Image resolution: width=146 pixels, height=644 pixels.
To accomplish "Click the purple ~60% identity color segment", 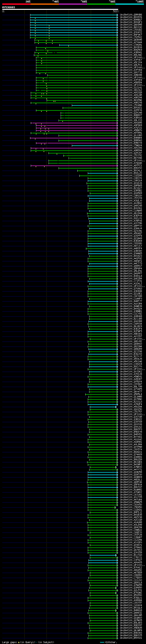I will [x=73, y=4].
